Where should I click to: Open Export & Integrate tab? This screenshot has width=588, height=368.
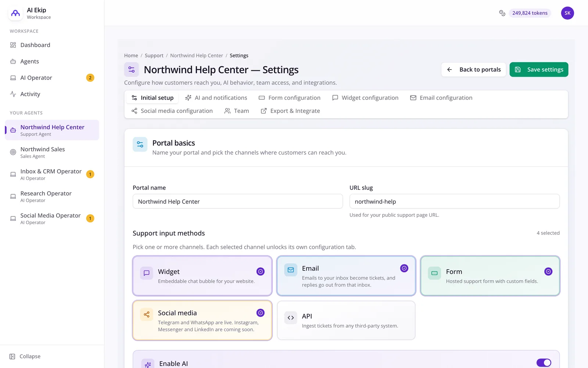click(290, 111)
